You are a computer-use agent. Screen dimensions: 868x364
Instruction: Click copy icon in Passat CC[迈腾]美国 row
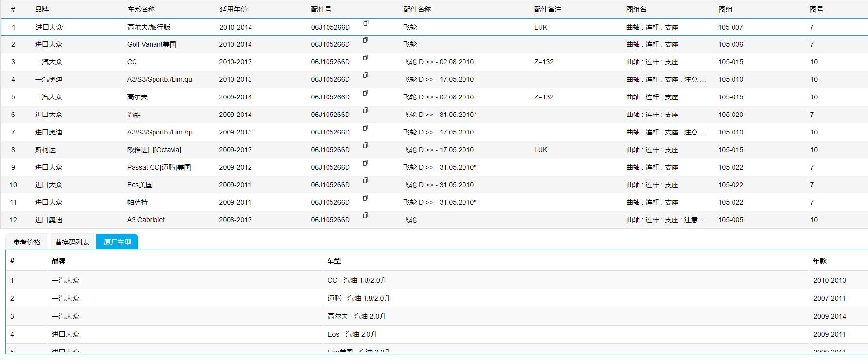[x=366, y=163]
